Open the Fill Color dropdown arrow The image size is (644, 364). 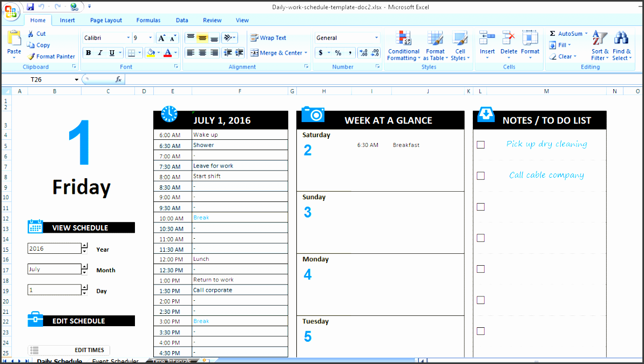(158, 52)
